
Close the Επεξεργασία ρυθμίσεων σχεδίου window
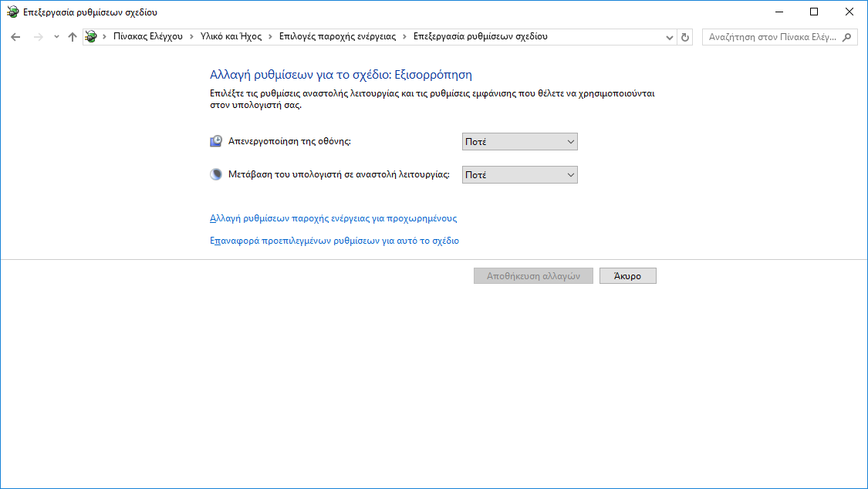coord(849,12)
